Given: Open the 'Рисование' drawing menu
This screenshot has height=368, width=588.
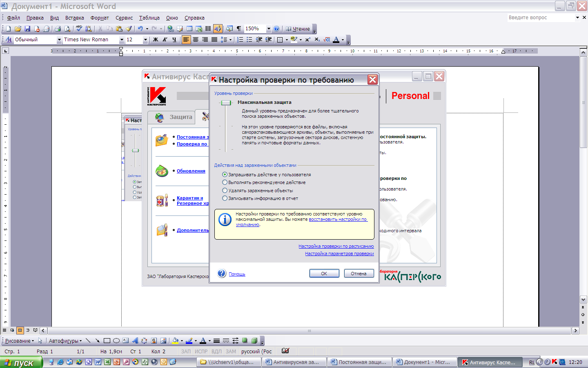Looking at the screenshot, I should pos(19,341).
